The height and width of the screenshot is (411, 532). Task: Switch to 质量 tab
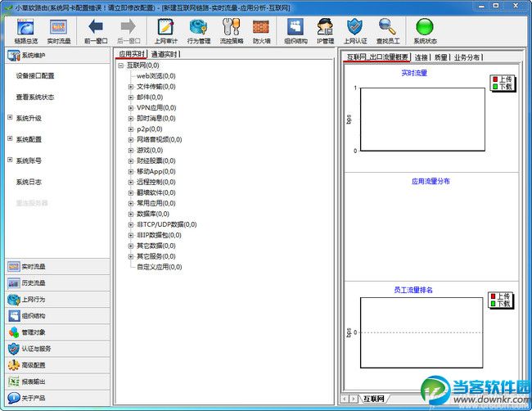click(440, 57)
